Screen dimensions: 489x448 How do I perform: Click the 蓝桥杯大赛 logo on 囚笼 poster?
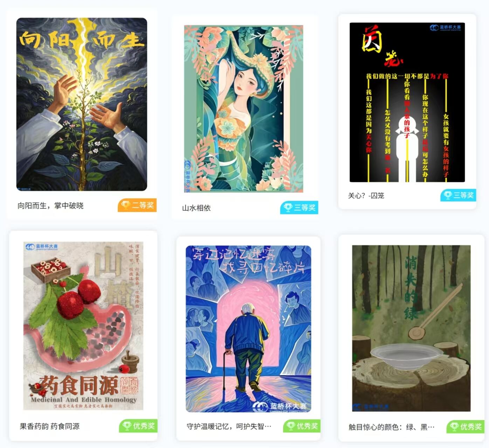[446, 28]
